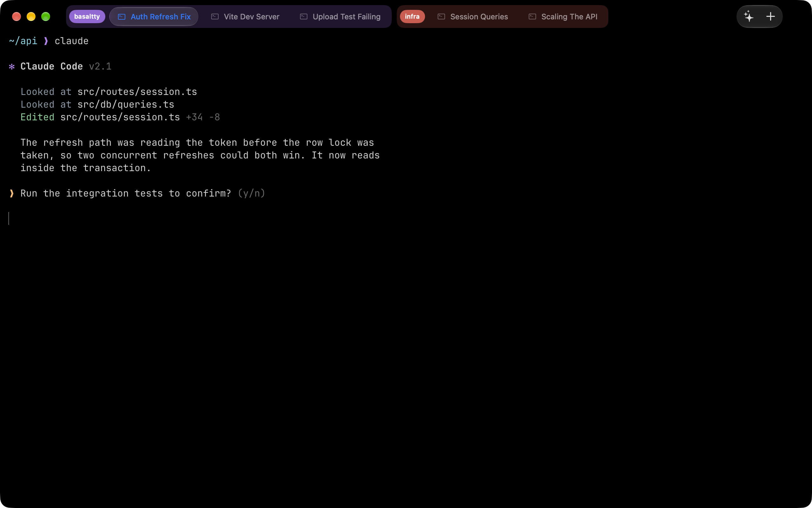
Task: Click the terminal icon on Upload Test Failing tab
Action: tap(304, 17)
